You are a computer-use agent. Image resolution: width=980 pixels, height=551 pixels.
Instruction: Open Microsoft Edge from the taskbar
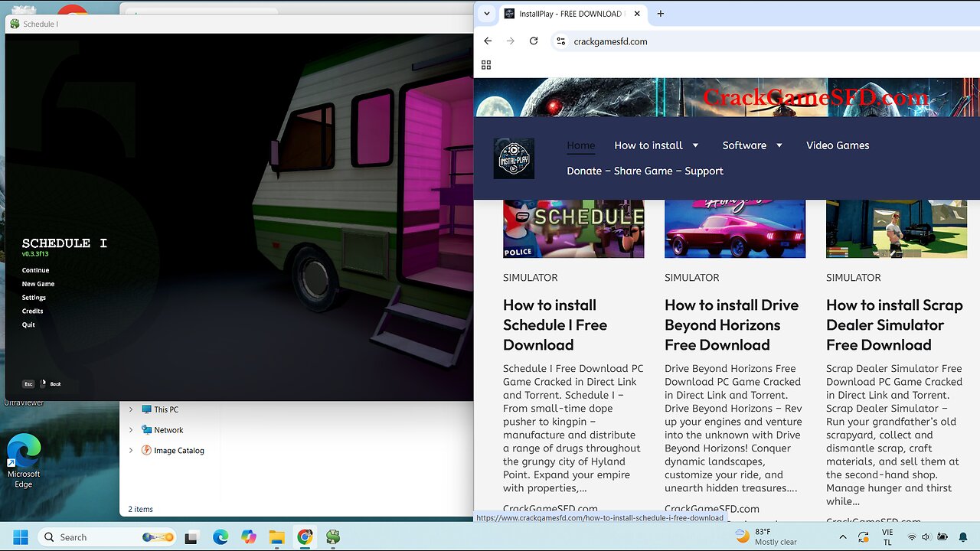click(x=220, y=537)
